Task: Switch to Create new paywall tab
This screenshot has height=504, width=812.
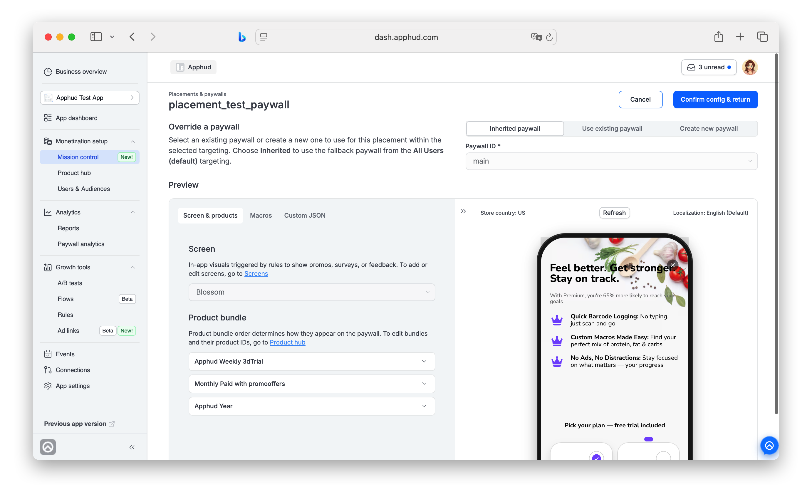Action: (709, 129)
